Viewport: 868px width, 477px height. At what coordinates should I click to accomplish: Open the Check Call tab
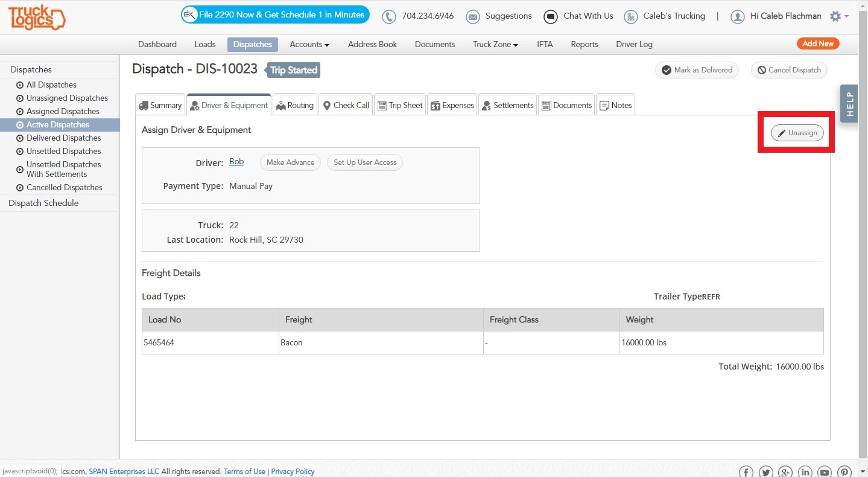point(346,104)
